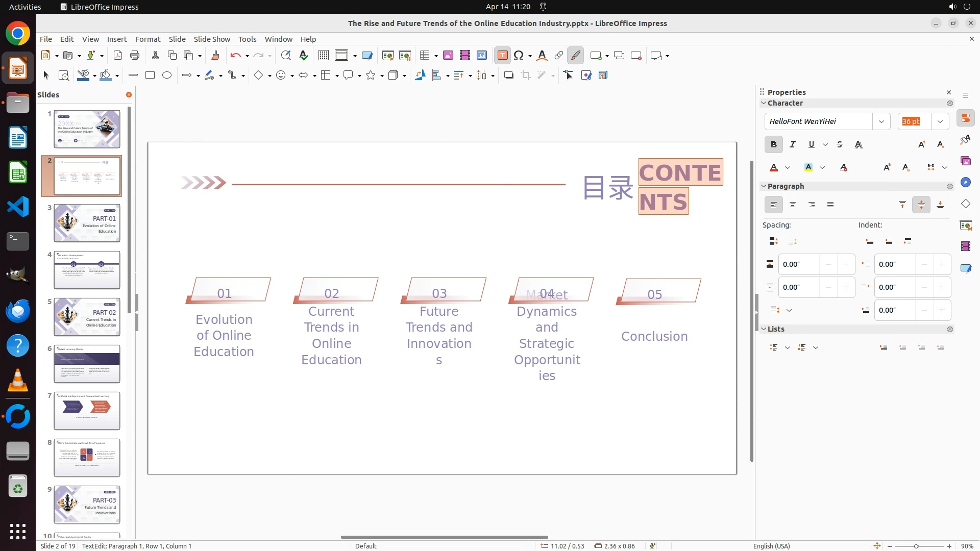Open the Format menu
Viewport: 980px width, 551px height.
click(x=148, y=39)
